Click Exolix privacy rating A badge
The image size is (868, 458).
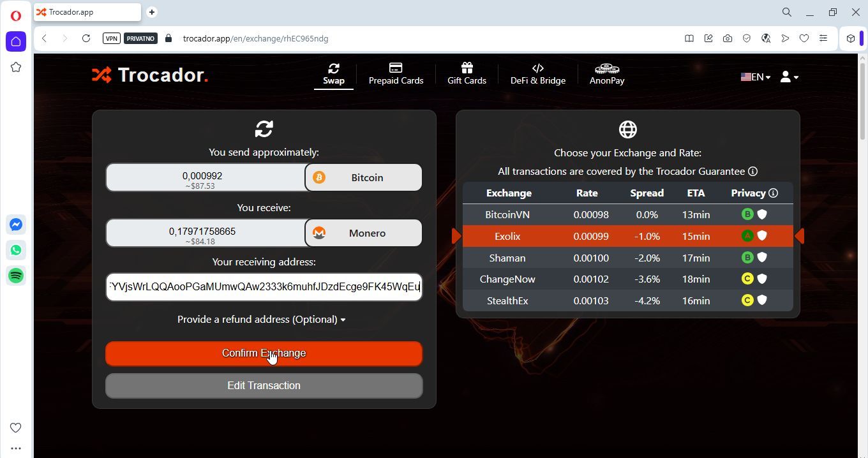click(x=747, y=236)
